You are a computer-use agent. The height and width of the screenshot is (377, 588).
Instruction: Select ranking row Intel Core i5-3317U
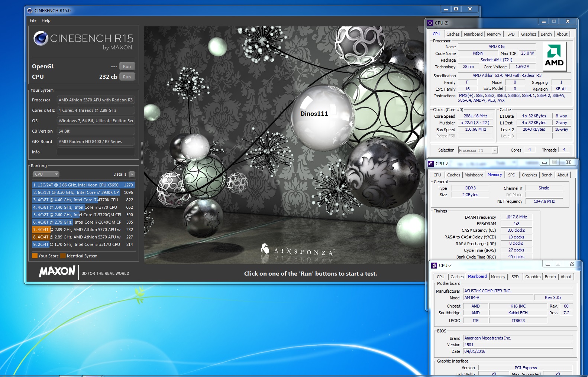(83, 244)
